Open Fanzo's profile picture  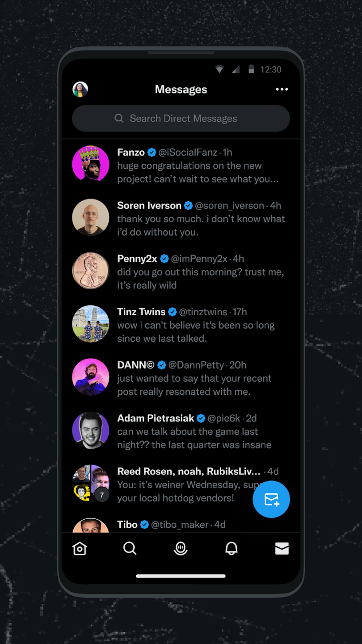91,164
